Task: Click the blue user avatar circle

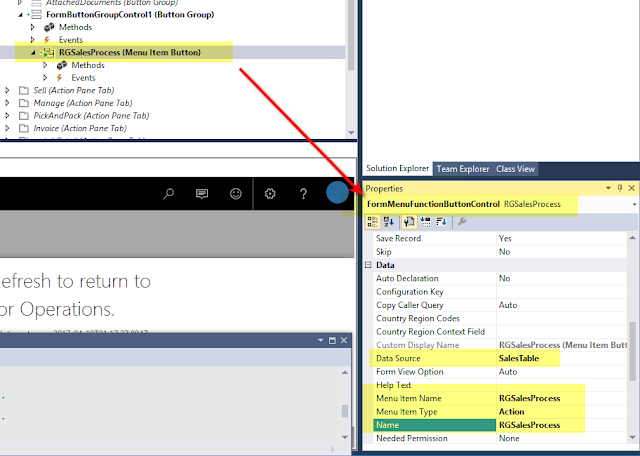Action: tap(337, 192)
